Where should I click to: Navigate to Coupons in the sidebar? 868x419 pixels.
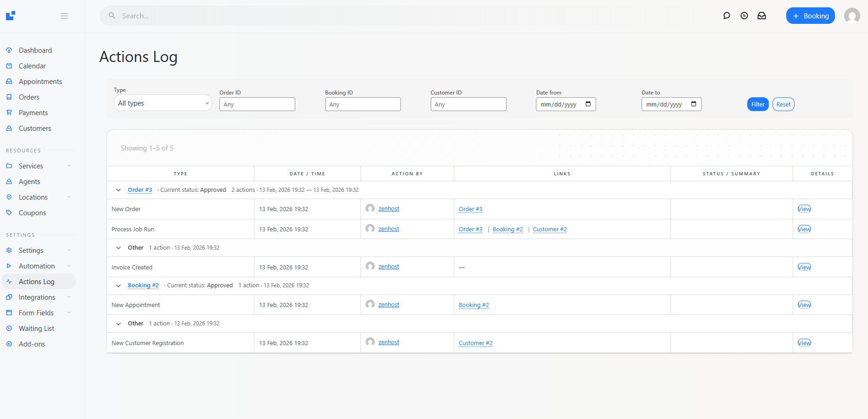point(32,213)
